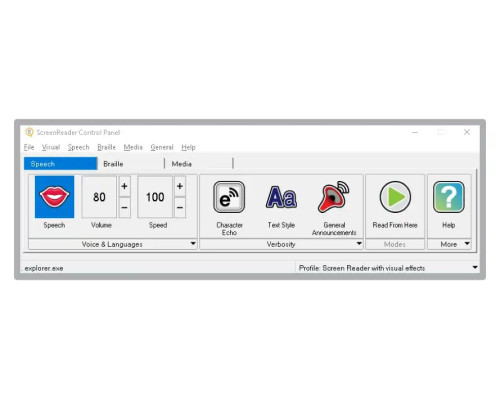Viewport: 500px width, 400px height.
Task: Open the Visual menu
Action: (x=51, y=147)
